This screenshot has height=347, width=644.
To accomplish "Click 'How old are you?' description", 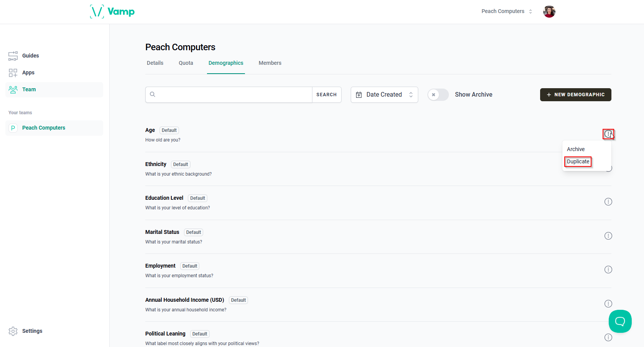I will click(x=163, y=140).
